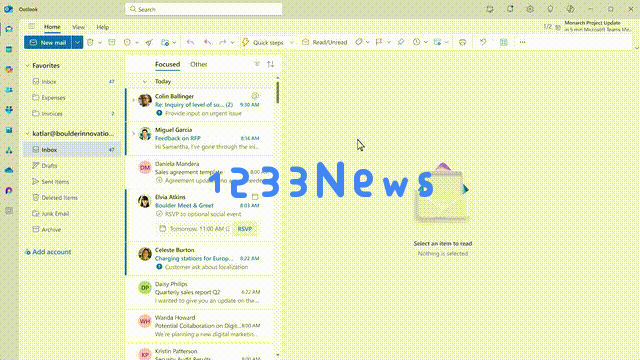The image size is (640, 360).
Task: Open the More apps grid icon in the left rail
Action: pos(9,211)
